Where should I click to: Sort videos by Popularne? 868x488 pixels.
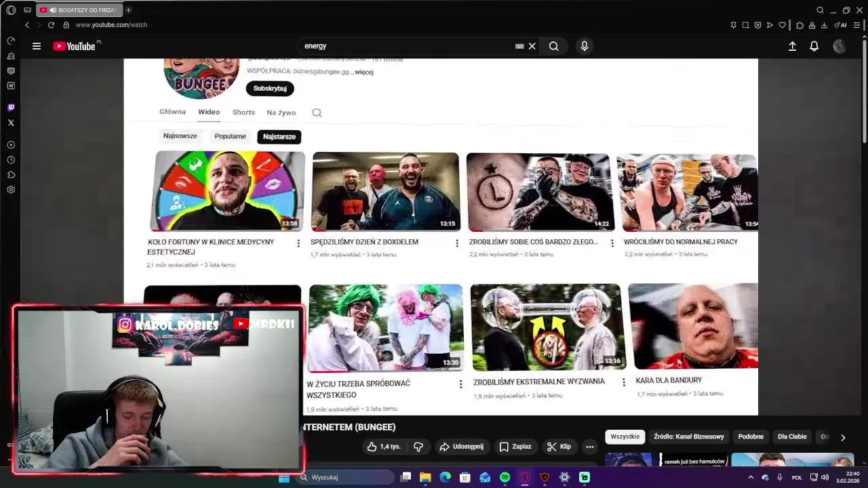pyautogui.click(x=231, y=136)
